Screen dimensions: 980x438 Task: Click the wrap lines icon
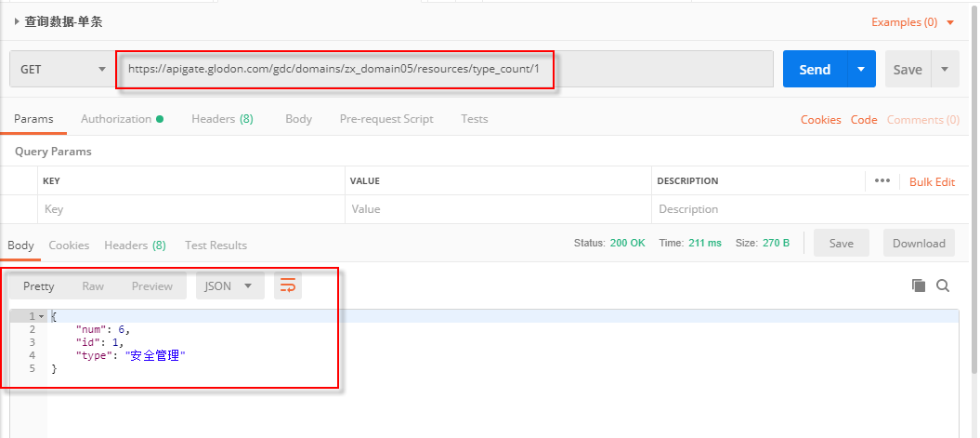point(288,285)
